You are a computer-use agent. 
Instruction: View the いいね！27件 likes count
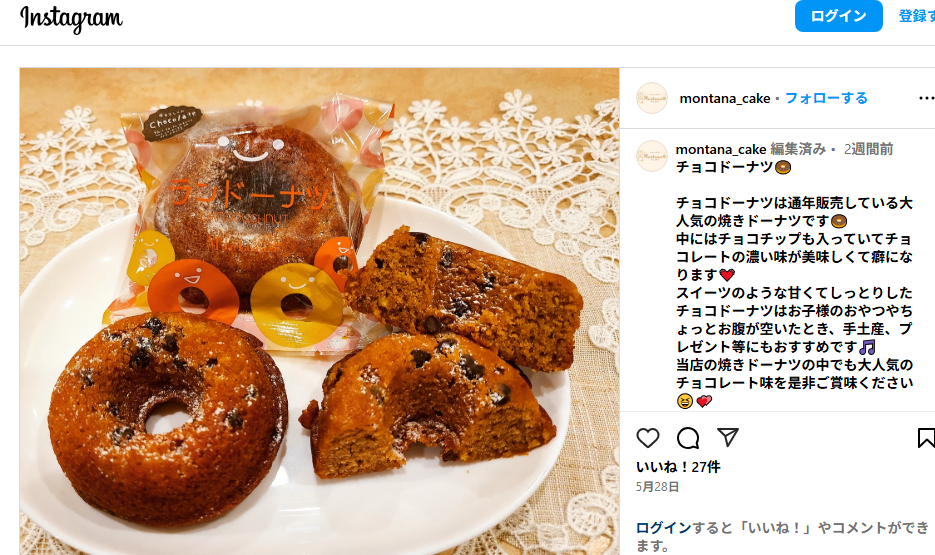678,467
